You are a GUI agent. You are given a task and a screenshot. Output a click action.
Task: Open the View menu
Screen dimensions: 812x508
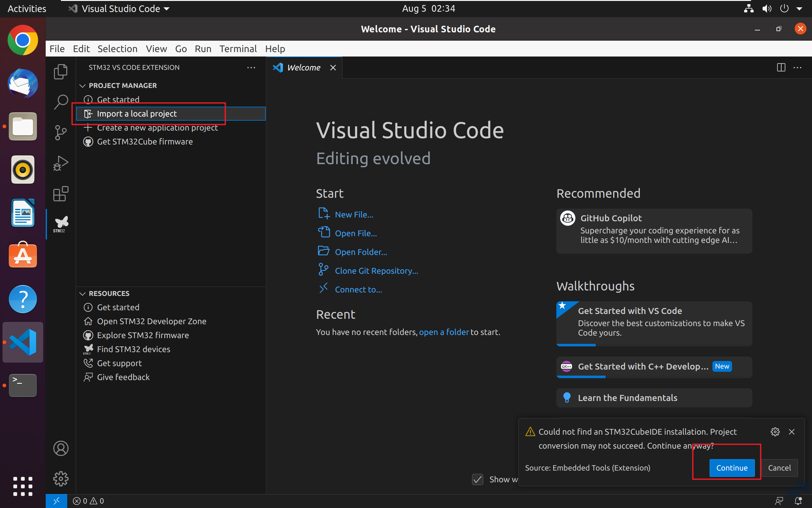pos(156,49)
